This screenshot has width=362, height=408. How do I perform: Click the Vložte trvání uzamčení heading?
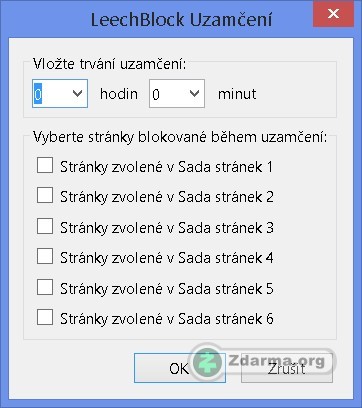click(x=109, y=64)
